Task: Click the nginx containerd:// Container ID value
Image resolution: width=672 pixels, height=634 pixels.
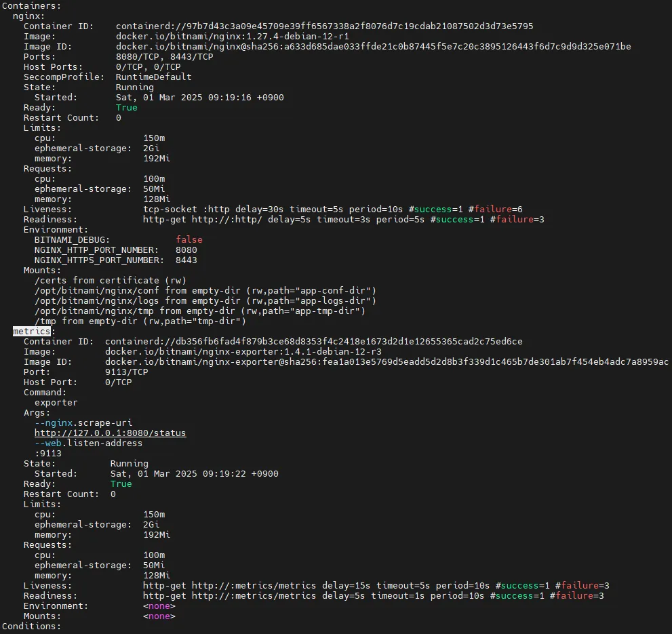Action: tap(324, 26)
